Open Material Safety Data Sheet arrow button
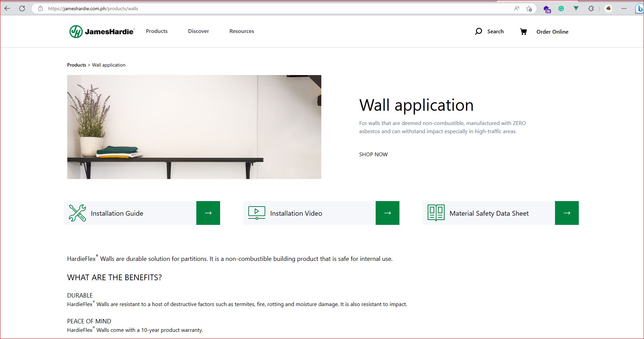Viewport: 644px width, 339px height. tap(567, 213)
